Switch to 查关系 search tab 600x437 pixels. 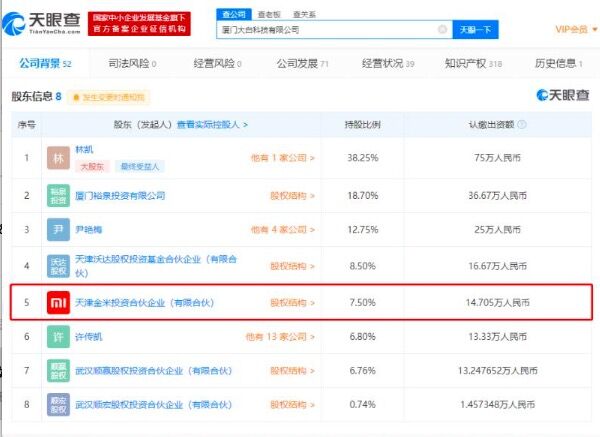pyautogui.click(x=304, y=15)
